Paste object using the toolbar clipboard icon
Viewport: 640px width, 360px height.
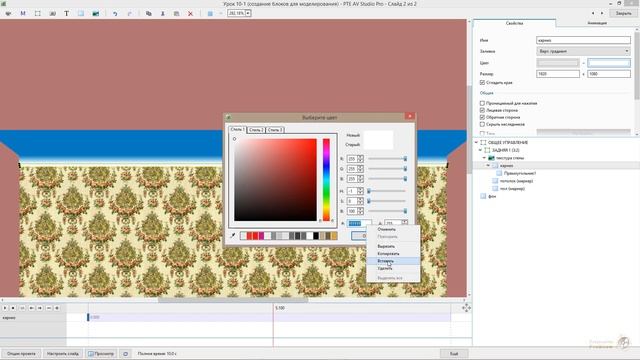[176, 13]
